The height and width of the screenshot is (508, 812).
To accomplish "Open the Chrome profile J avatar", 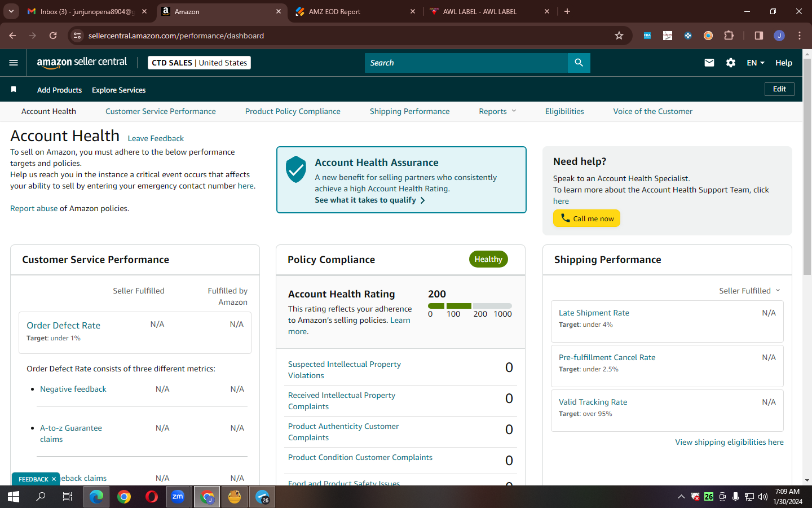I will (779, 36).
